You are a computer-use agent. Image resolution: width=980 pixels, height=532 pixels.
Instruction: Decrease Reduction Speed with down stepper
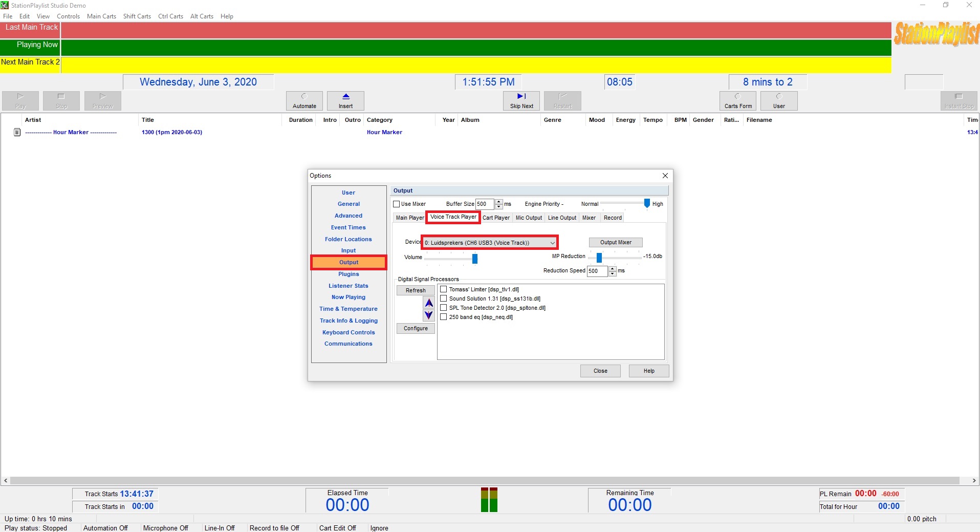click(x=612, y=273)
